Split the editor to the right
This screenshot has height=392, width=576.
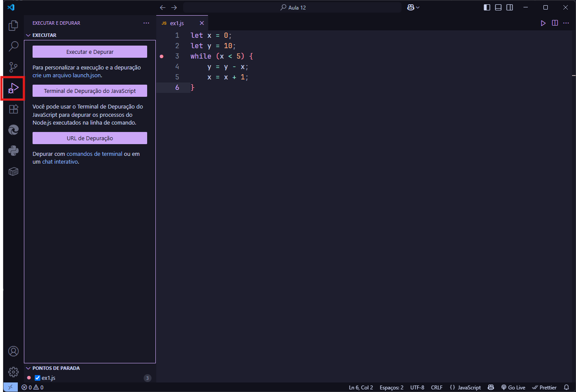[555, 23]
